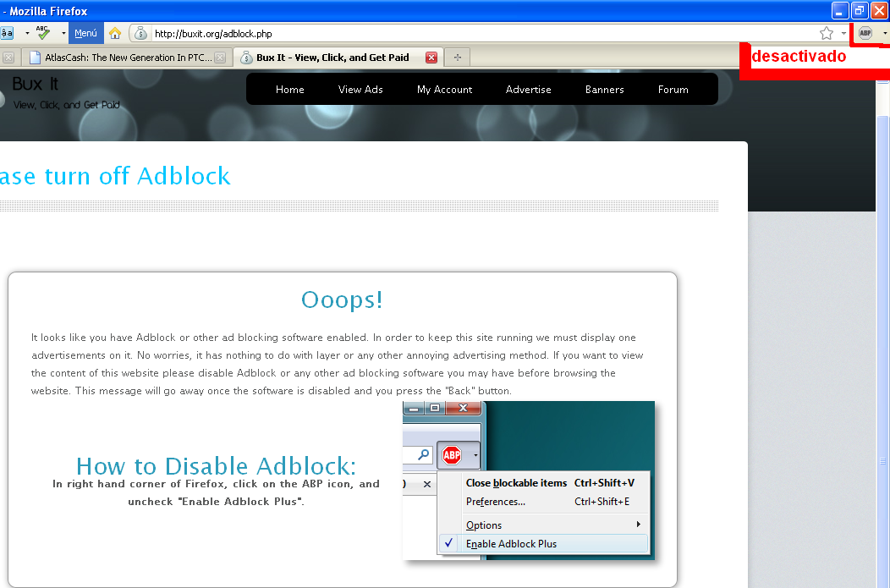This screenshot has height=588, width=890.
Task: Click the Bux It site logo text
Action: [36, 84]
